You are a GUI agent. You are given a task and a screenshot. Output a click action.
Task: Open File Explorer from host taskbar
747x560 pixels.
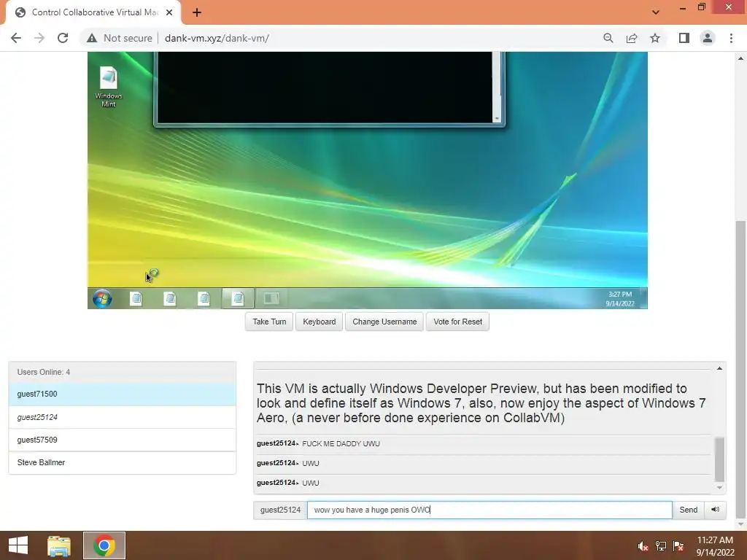point(59,545)
